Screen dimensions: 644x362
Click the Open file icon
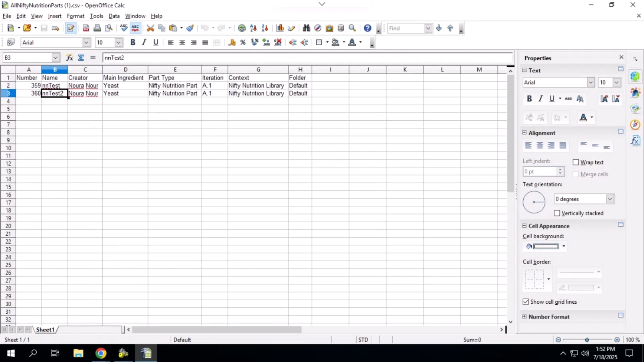pos(27,28)
